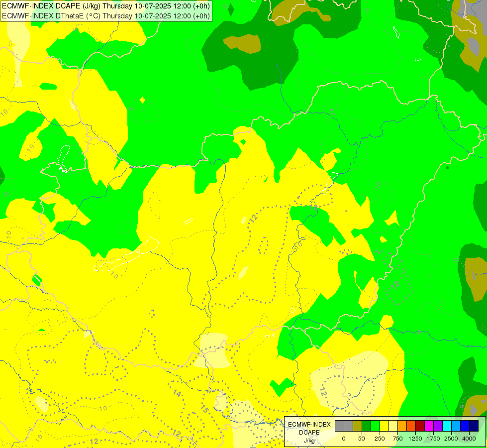Click the DThetaE (°C) title line
This screenshot has height=448, width=487.
[x=106, y=16]
